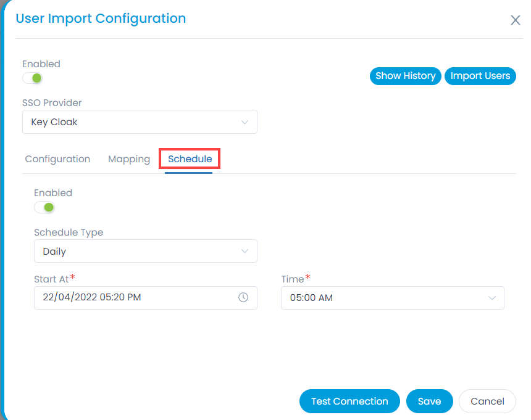Save the import configuration
Screen dimensions: 531x420
(x=429, y=401)
